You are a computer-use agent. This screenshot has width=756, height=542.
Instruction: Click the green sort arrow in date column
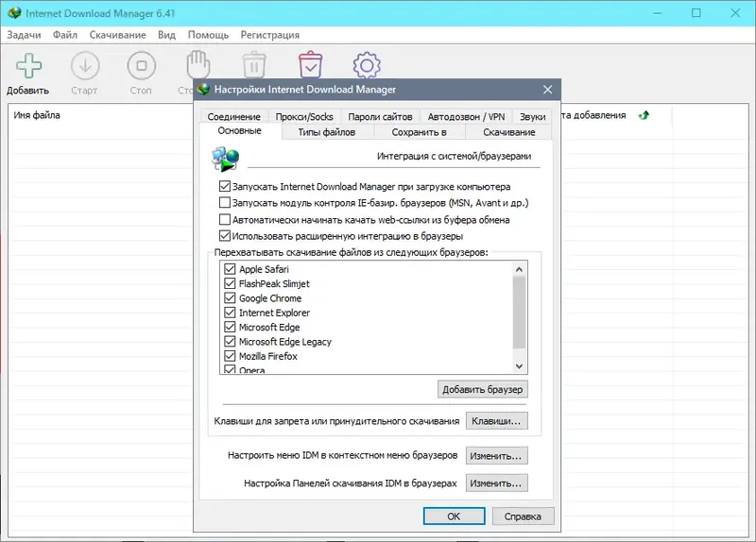click(644, 115)
